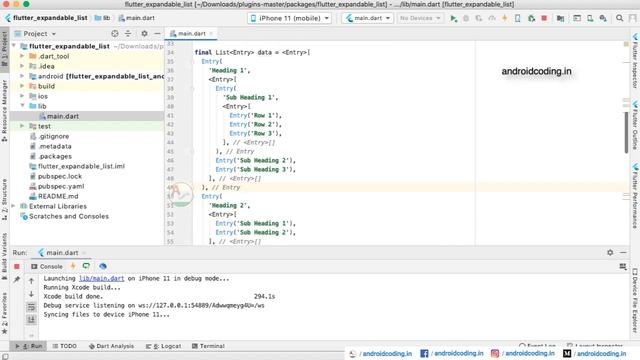640x360 pixels.
Task: Toggle soft-wrap in console
Action: tap(31, 307)
